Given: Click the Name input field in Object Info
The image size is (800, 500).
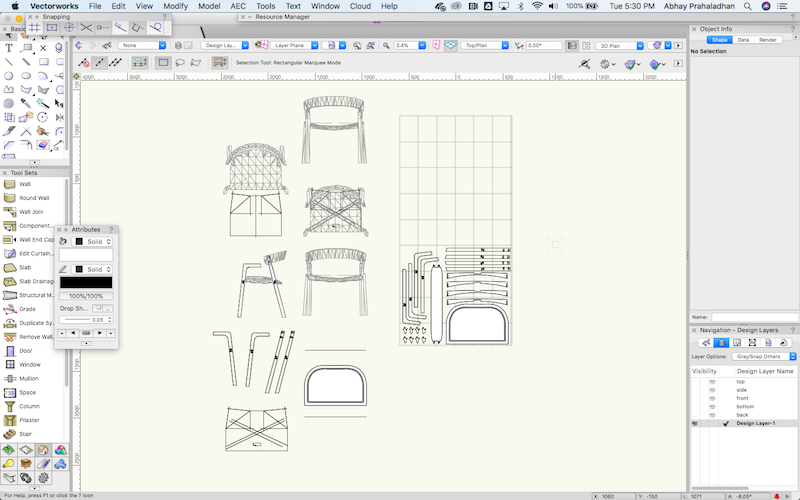Looking at the screenshot, I should [753, 317].
